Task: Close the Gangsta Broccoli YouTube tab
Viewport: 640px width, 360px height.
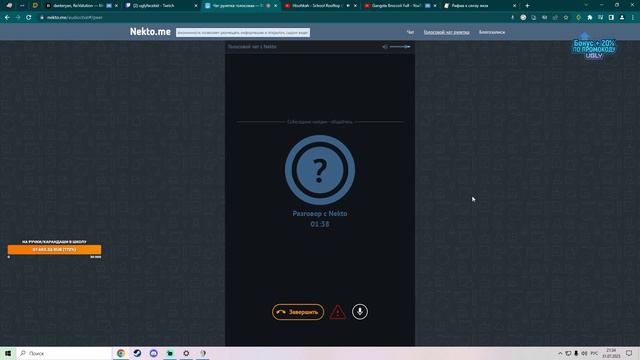Action: tap(435, 6)
